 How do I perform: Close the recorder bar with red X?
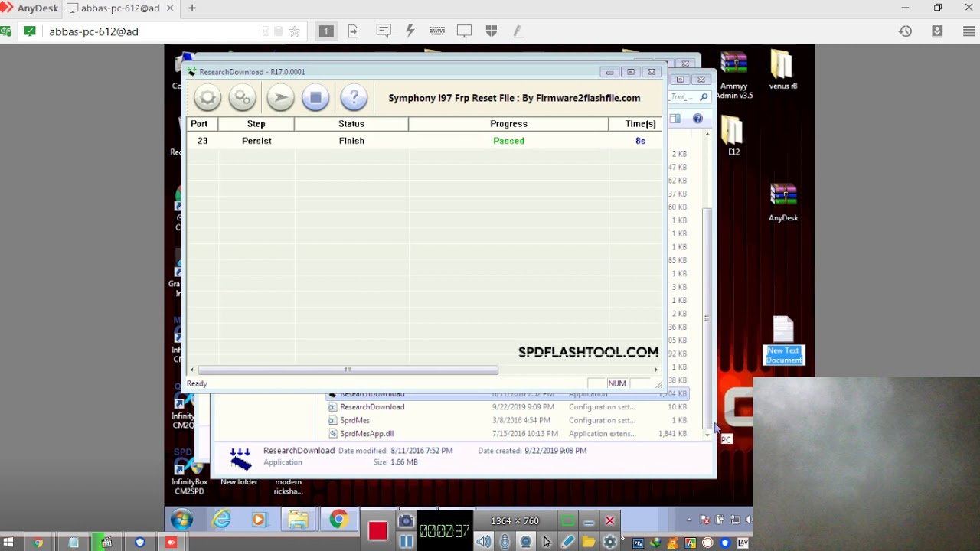pos(610,521)
